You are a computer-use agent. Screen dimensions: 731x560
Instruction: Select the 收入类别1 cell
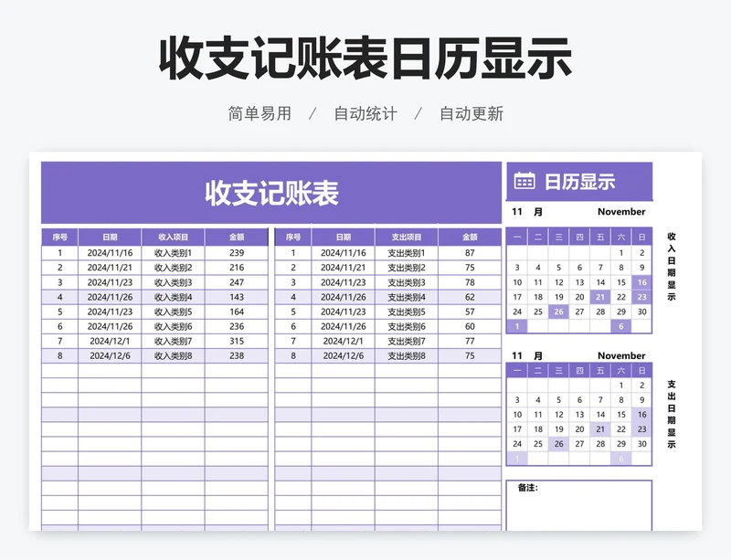173,253
